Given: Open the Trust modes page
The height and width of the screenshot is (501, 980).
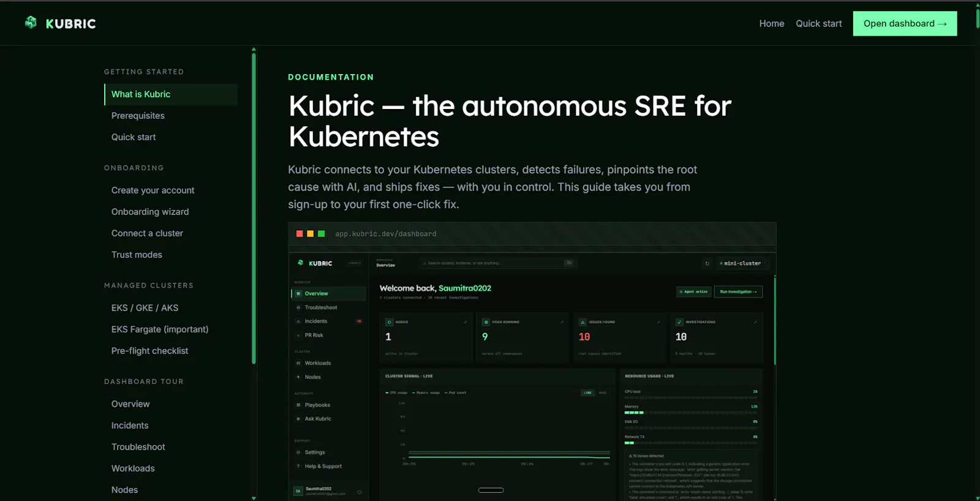Looking at the screenshot, I should pos(137,255).
